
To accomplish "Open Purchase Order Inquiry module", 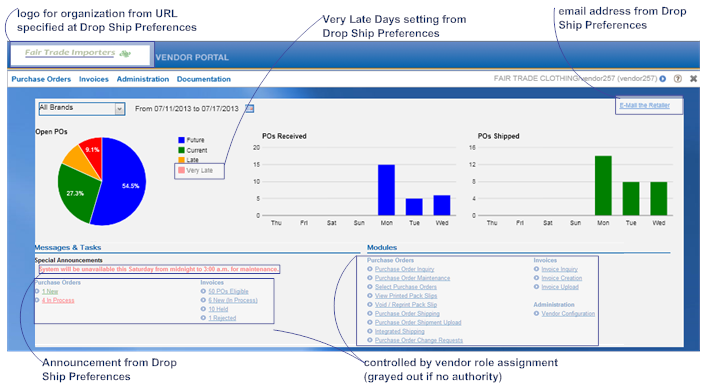I will [404, 269].
